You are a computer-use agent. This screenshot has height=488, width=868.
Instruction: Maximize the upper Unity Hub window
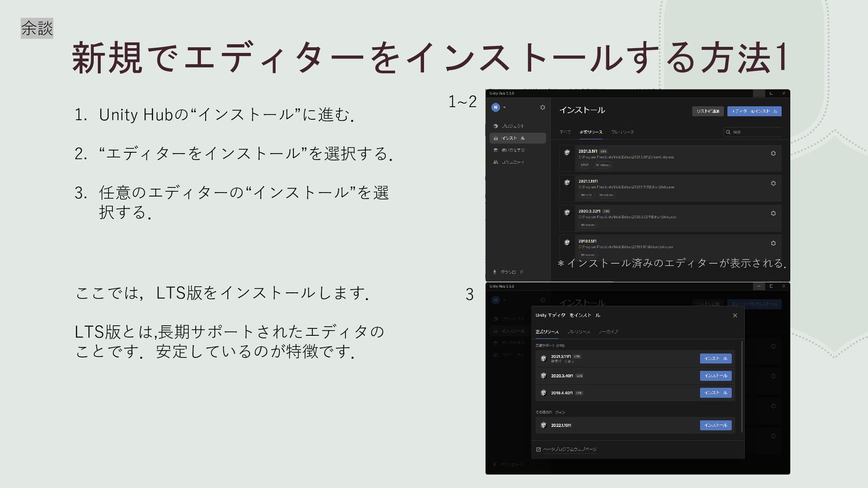771,94
